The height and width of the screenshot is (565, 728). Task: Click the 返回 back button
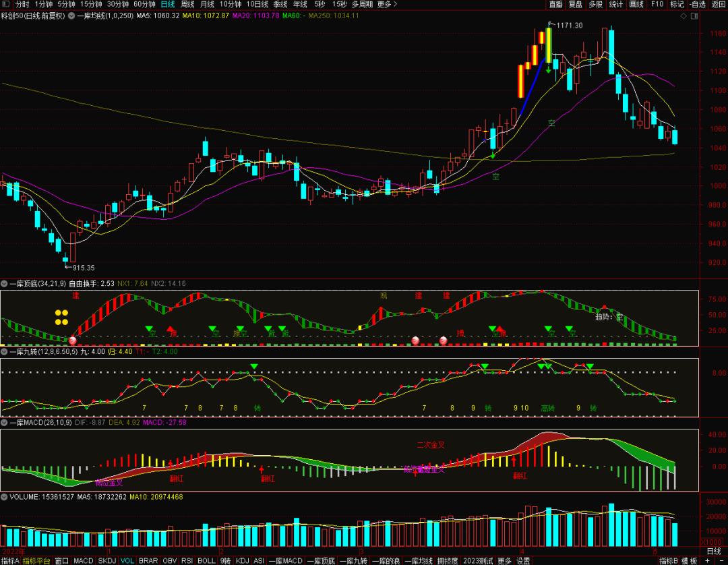(x=719, y=4)
